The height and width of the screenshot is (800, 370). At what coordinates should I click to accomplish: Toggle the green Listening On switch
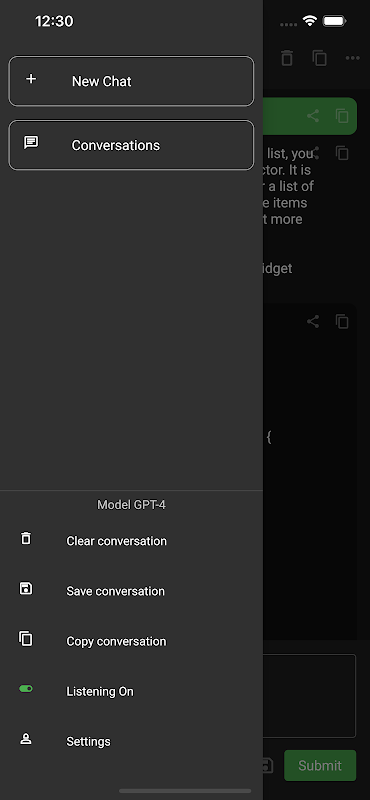pyautogui.click(x=26, y=689)
